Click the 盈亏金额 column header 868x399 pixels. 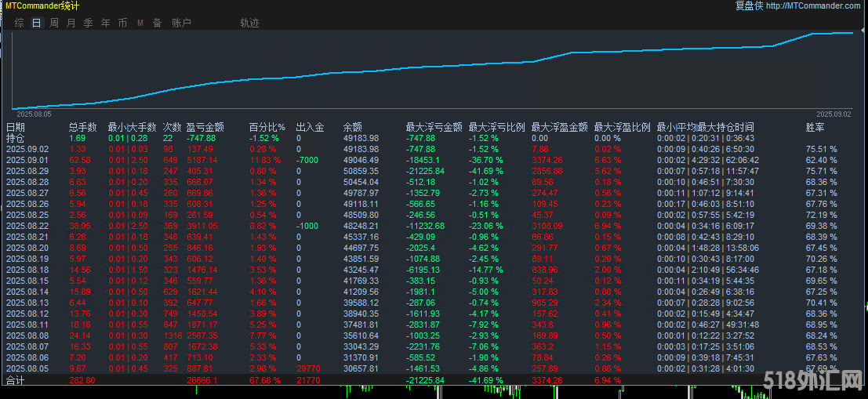pos(205,127)
